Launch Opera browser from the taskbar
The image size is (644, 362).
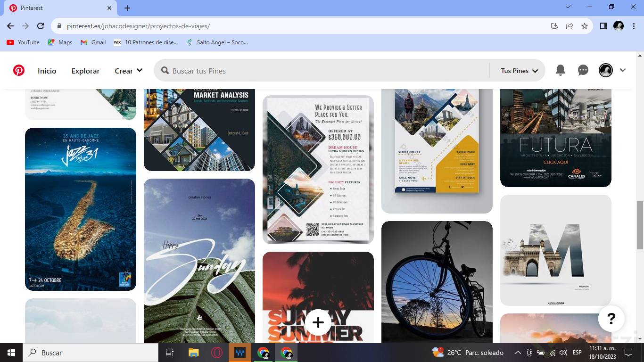(217, 353)
